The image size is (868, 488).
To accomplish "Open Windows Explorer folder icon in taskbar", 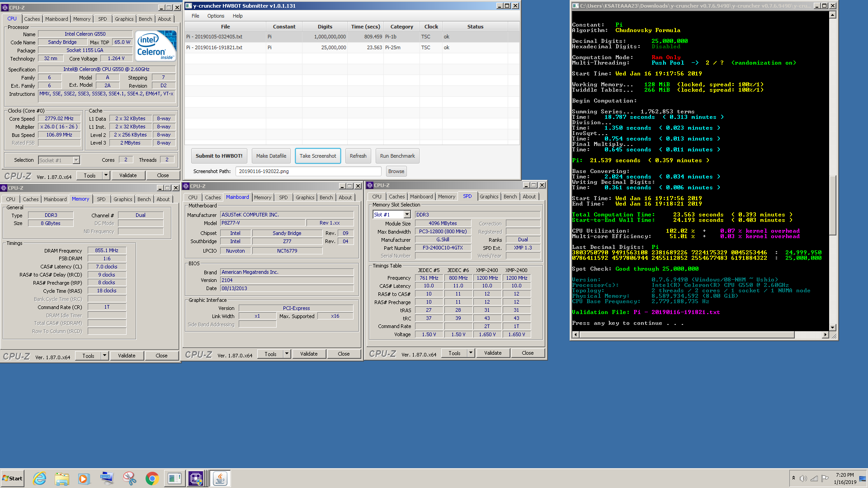I will tap(62, 479).
